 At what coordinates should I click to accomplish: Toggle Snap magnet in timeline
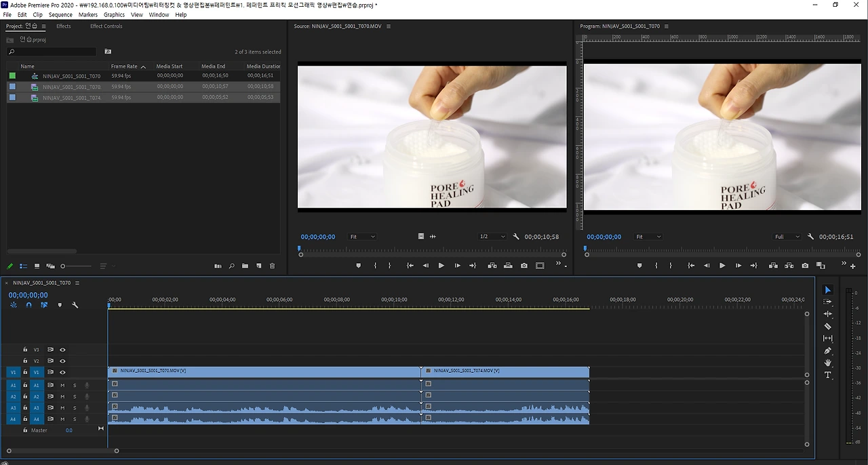[x=28, y=305]
